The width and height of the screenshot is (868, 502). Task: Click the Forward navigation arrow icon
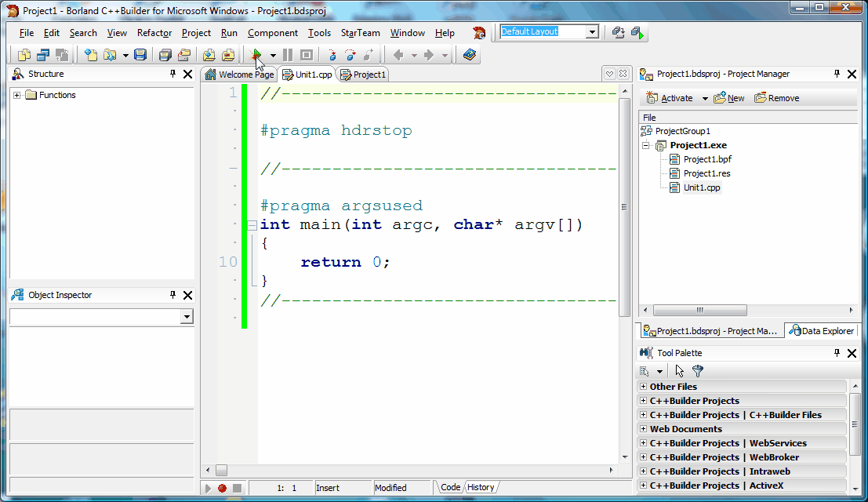pos(429,55)
